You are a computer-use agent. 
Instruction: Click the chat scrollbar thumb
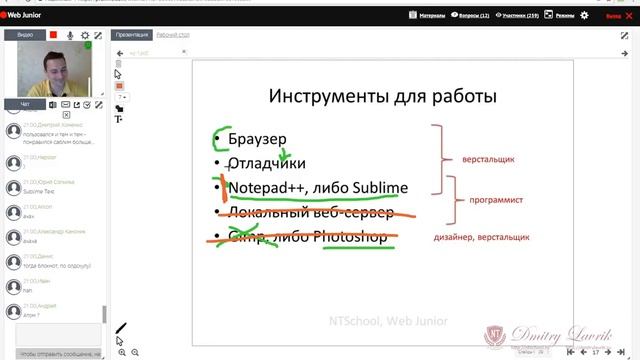[x=104, y=314]
